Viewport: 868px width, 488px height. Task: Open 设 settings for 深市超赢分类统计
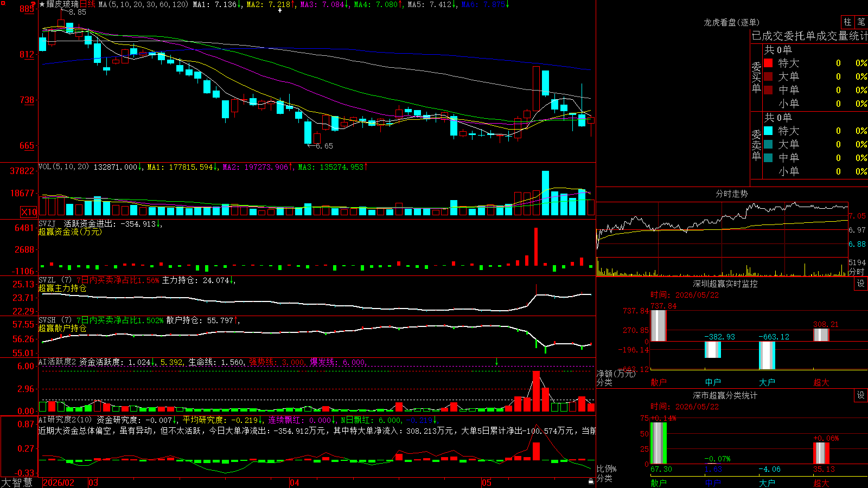tap(861, 395)
